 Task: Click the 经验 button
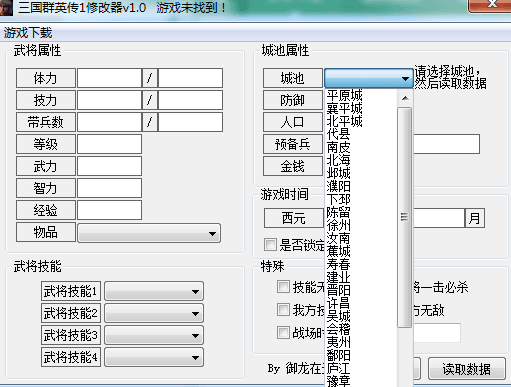click(46, 210)
